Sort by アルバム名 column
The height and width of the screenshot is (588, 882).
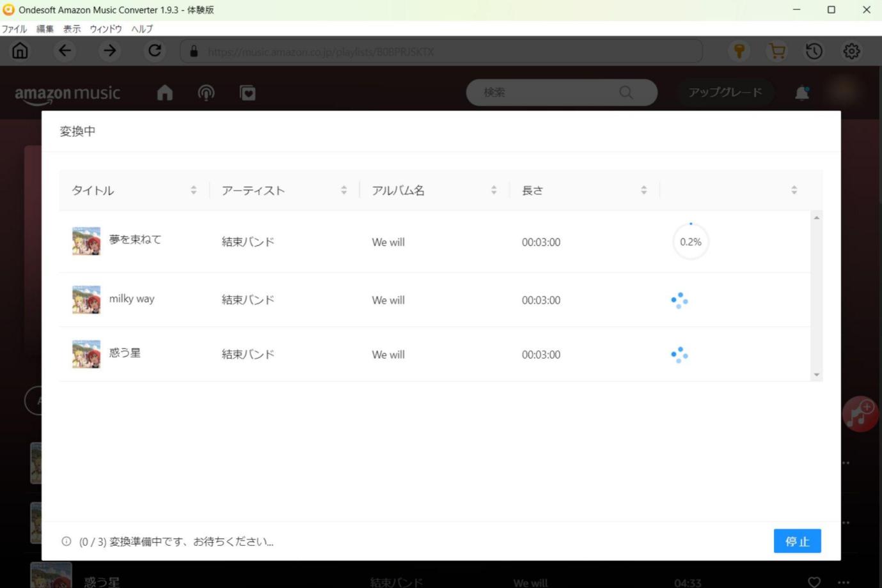[x=494, y=190]
